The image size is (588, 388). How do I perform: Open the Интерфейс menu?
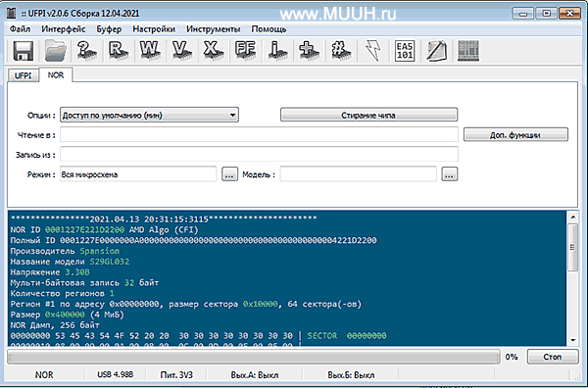point(64,29)
